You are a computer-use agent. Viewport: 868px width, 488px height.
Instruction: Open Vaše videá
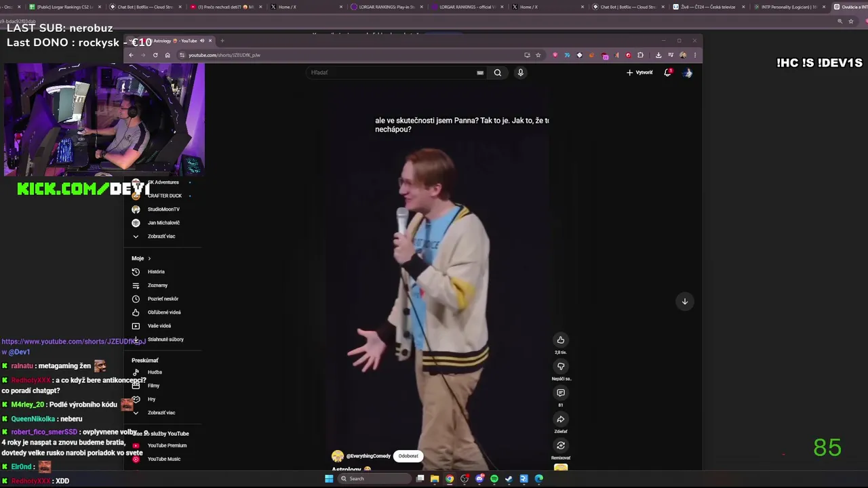161,326
